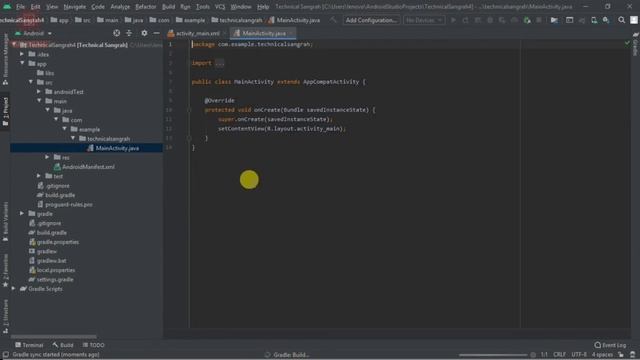Open the Project Structure icon
This screenshot has height=360, width=640.
pyautogui.click(x=554, y=20)
